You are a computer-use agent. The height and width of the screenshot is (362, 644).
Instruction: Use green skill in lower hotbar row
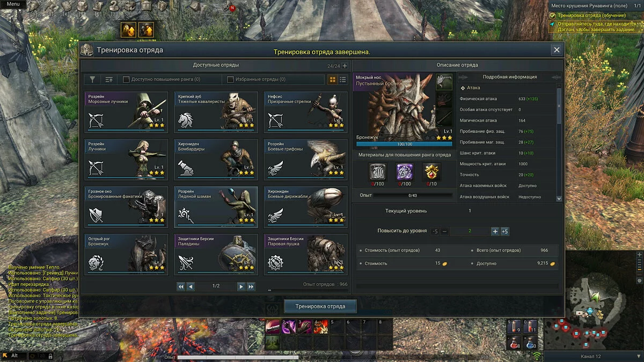coord(273,342)
